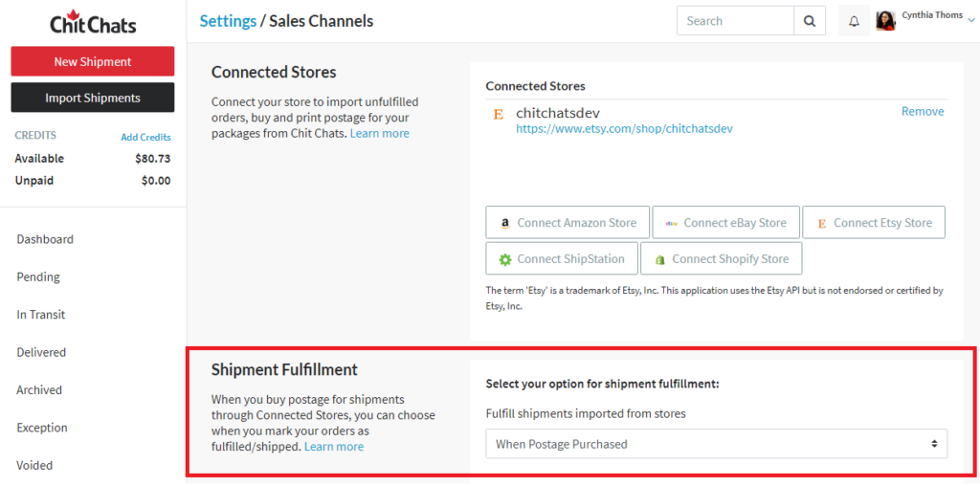Click Learn more under Shipment Fulfillment

pos(334,447)
